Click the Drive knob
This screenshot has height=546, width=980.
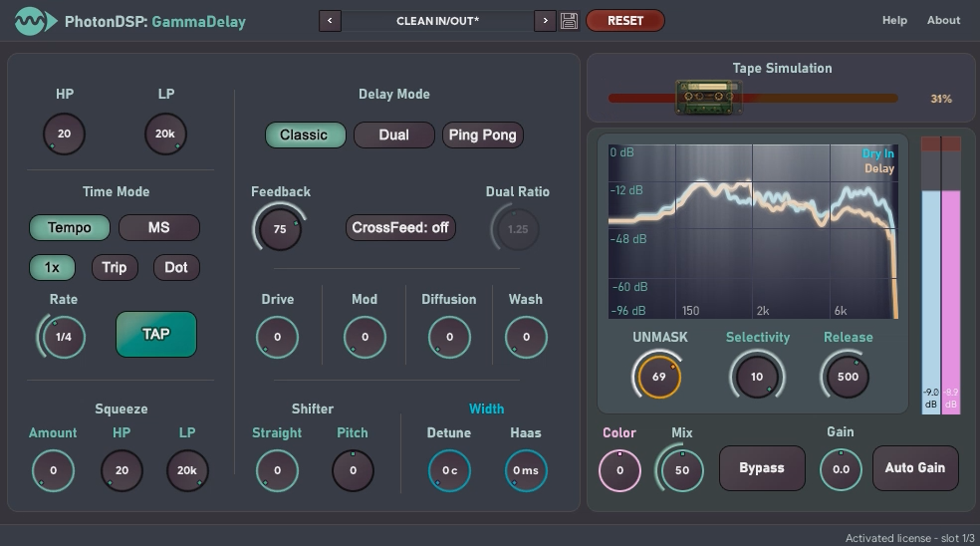277,337
